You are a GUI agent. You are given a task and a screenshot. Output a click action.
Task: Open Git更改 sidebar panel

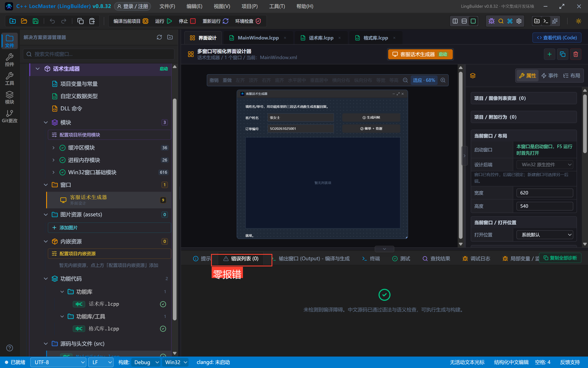[x=9, y=116]
